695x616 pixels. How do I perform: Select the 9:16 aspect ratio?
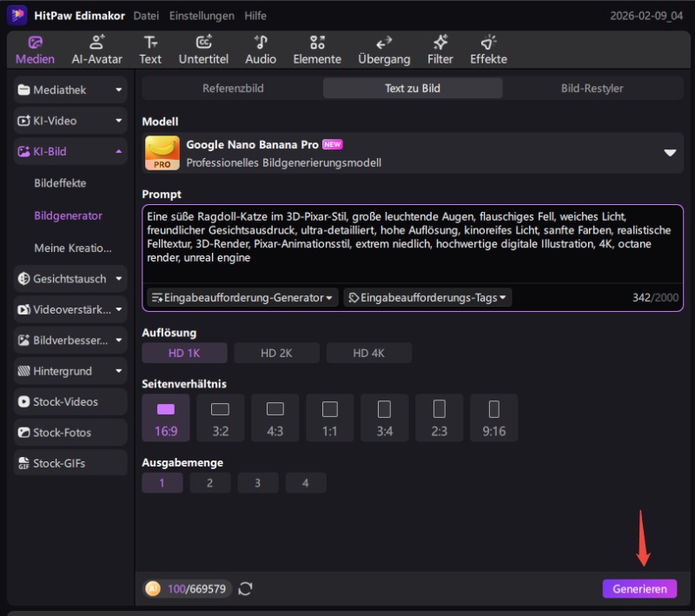click(x=493, y=417)
